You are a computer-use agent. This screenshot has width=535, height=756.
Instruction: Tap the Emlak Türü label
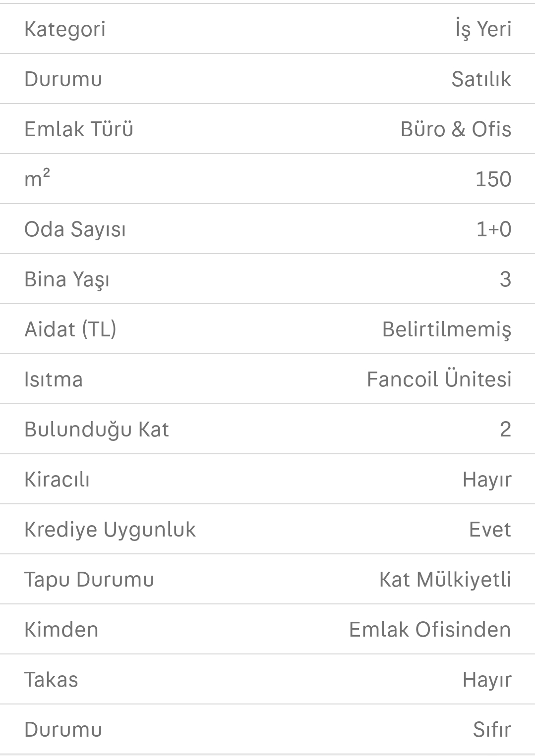[79, 129]
